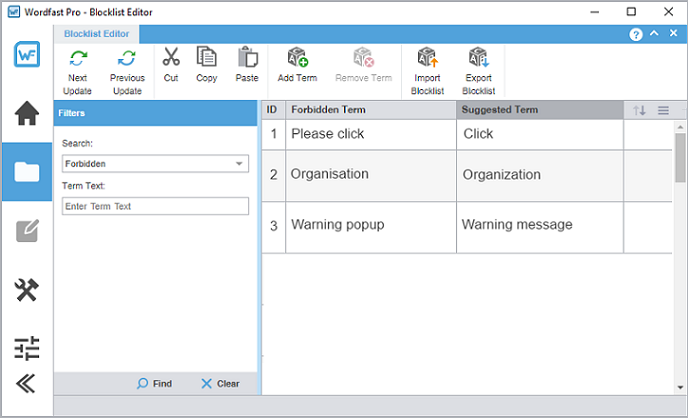Import a blocklist file
Screen dimensions: 688x418
(427, 59)
